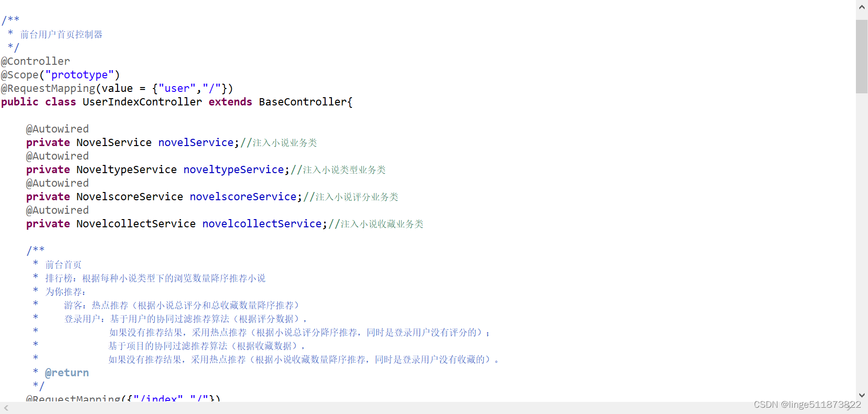Click the vertical scrollbar up arrow
This screenshot has width=868, height=414.
[862, 7]
